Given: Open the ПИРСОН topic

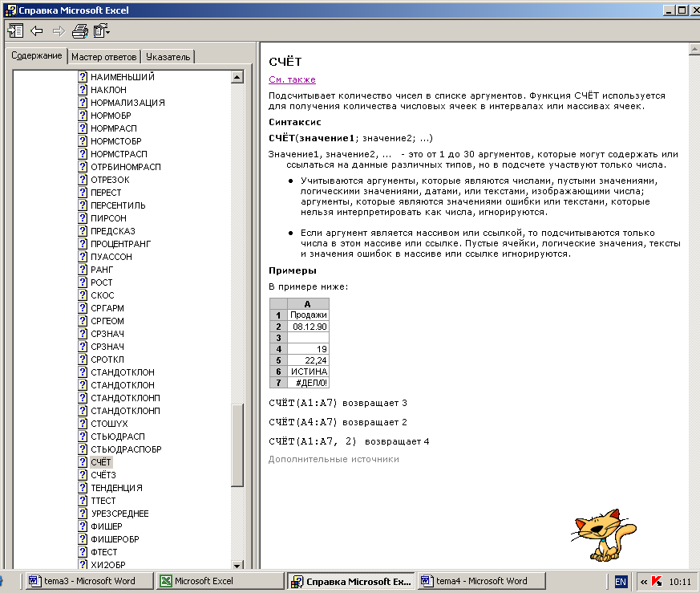Looking at the screenshot, I should coord(108,218).
